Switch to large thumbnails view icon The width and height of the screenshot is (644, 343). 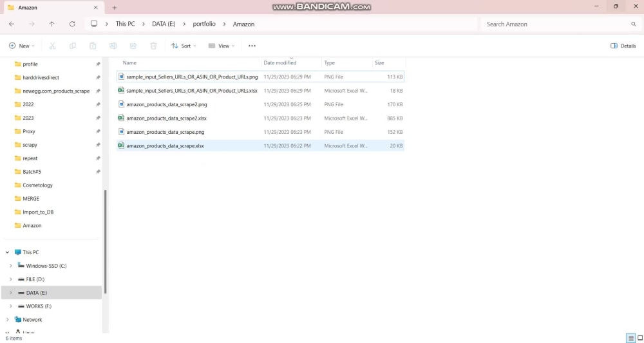pyautogui.click(x=640, y=338)
